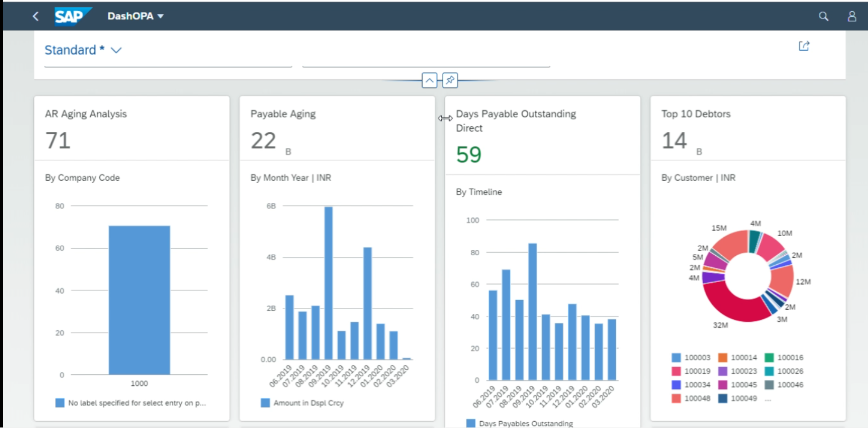Select legend item 100049
Viewport: 868px width, 428px height.
(x=738, y=398)
